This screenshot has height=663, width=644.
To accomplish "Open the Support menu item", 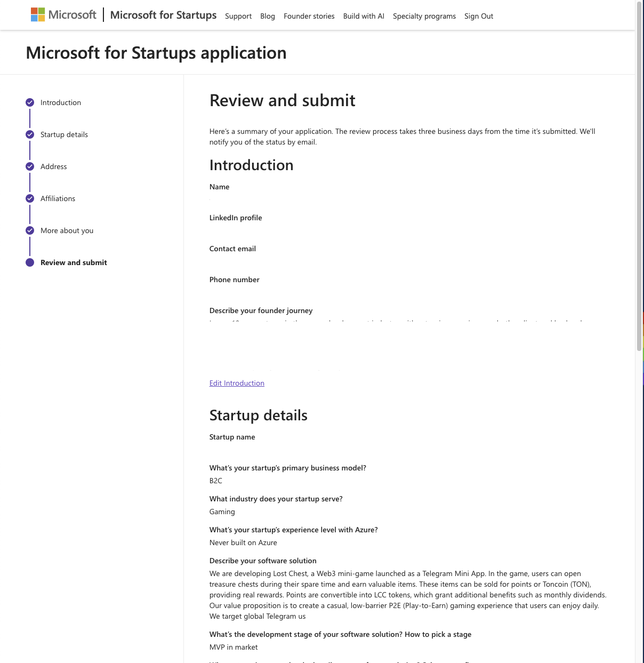I will click(x=238, y=16).
